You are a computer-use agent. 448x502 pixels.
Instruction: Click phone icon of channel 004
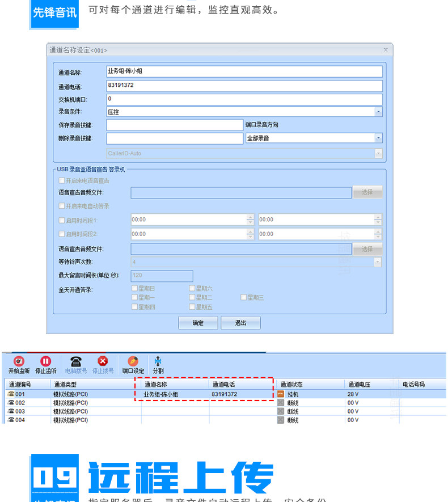point(11,420)
